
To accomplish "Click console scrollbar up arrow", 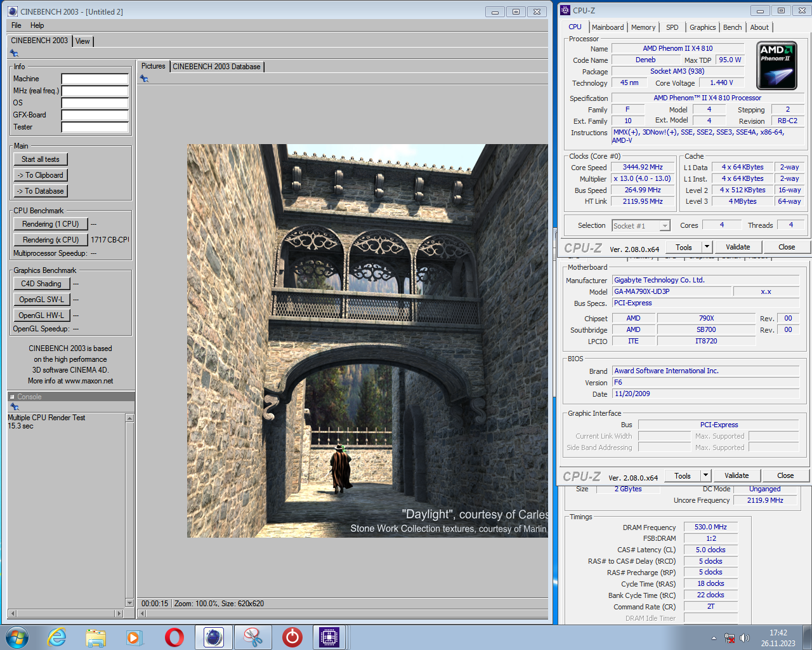I will [x=129, y=418].
